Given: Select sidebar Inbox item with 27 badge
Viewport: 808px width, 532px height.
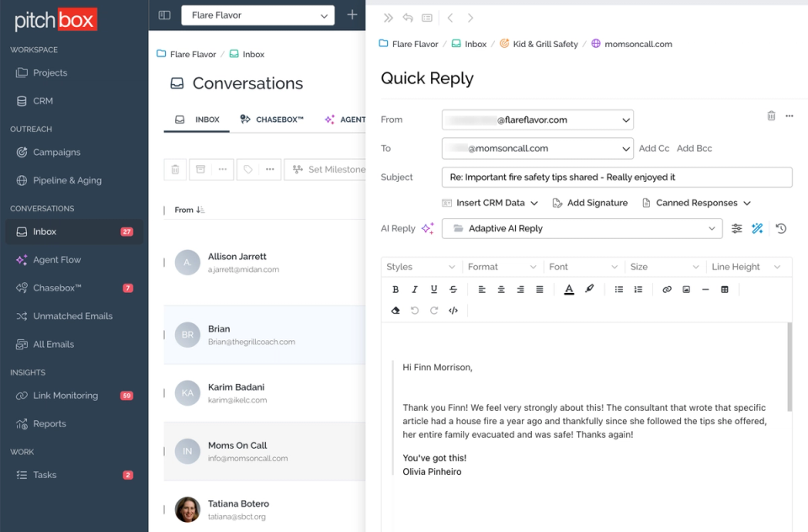Looking at the screenshot, I should point(74,232).
